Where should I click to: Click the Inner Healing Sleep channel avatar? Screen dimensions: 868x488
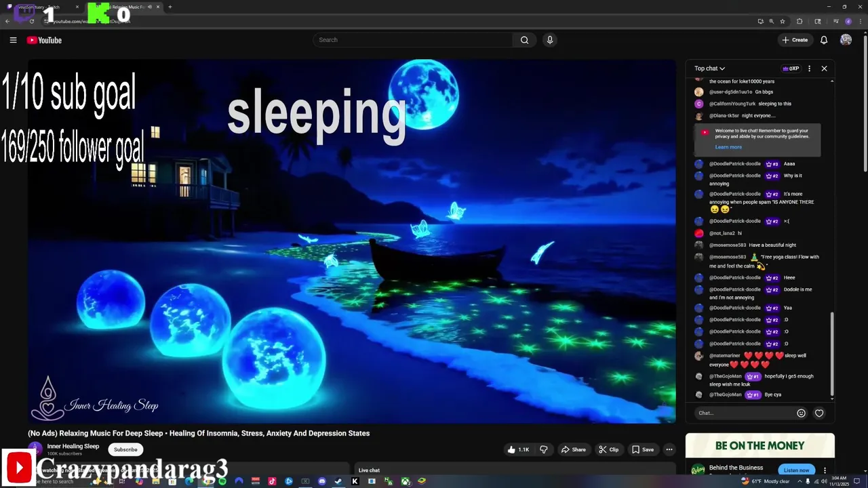pos(35,449)
